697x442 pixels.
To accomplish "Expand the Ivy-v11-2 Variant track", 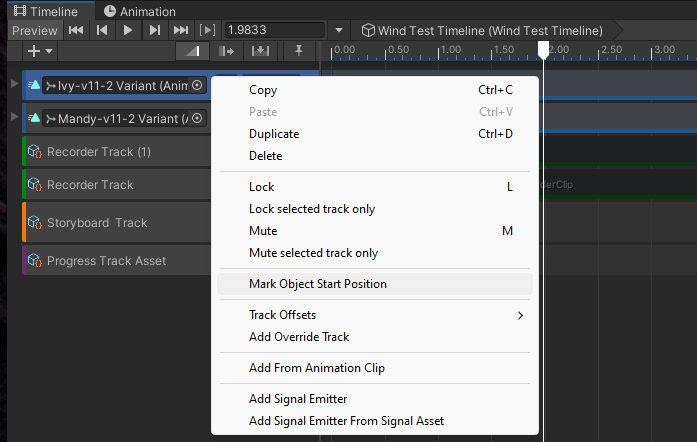I will click(14, 84).
